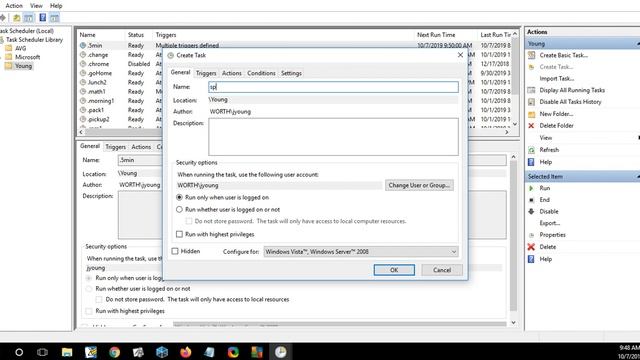
Task: Select the Young folder in the tree
Action: click(23, 66)
